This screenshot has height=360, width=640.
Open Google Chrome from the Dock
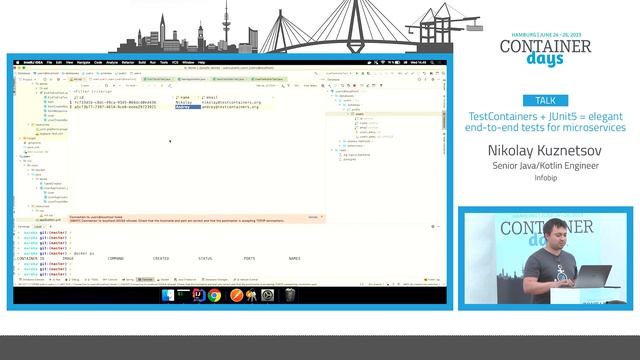[214, 295]
